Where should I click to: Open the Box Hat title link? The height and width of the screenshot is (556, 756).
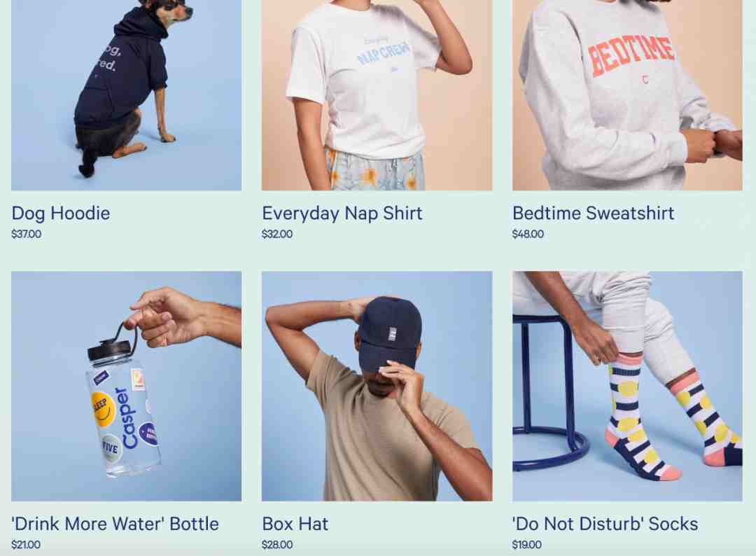tap(295, 524)
